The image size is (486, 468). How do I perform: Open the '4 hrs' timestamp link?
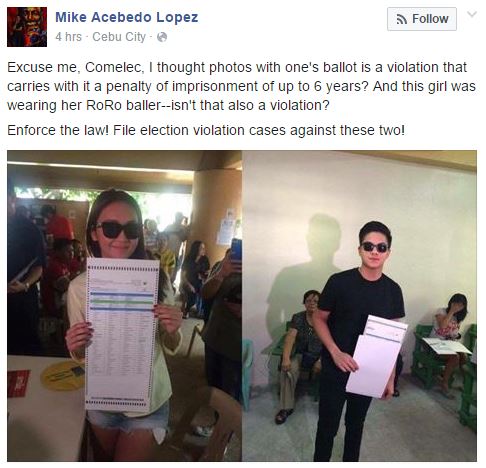pyautogui.click(x=68, y=37)
